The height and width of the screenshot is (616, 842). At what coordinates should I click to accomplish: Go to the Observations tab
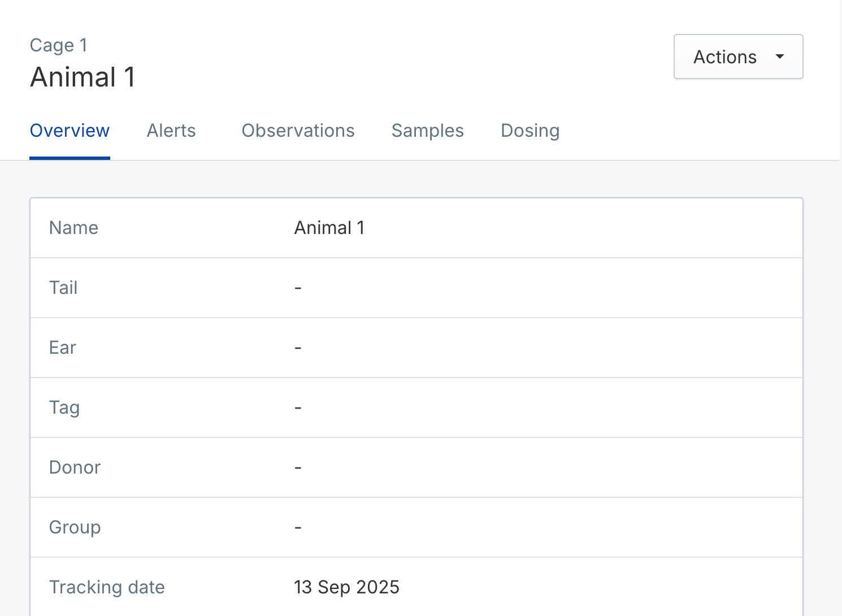point(298,131)
